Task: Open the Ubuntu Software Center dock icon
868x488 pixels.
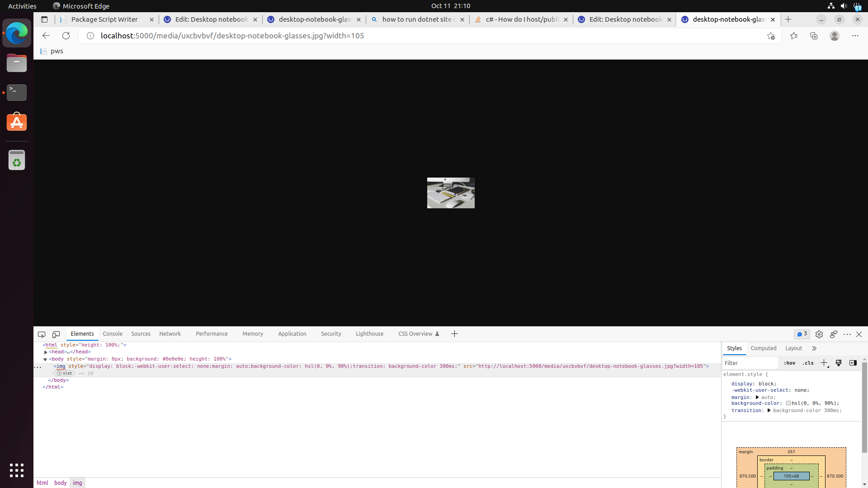Action: (17, 122)
